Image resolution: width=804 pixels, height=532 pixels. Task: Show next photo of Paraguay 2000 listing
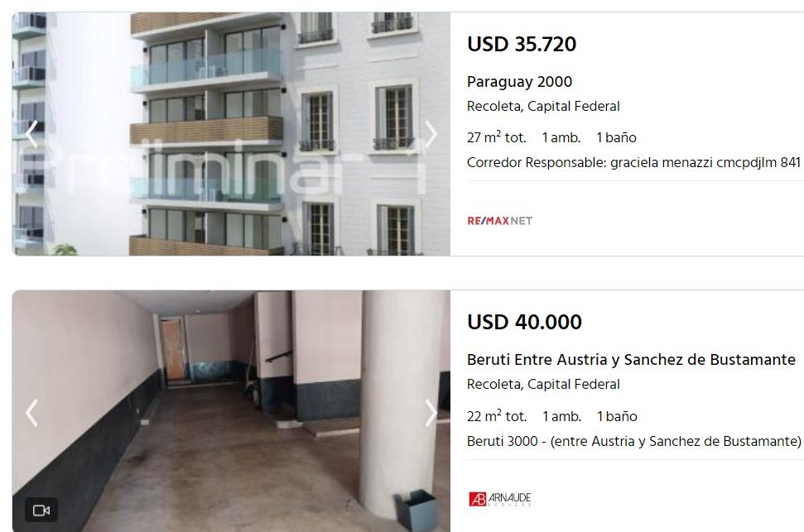coord(431,134)
